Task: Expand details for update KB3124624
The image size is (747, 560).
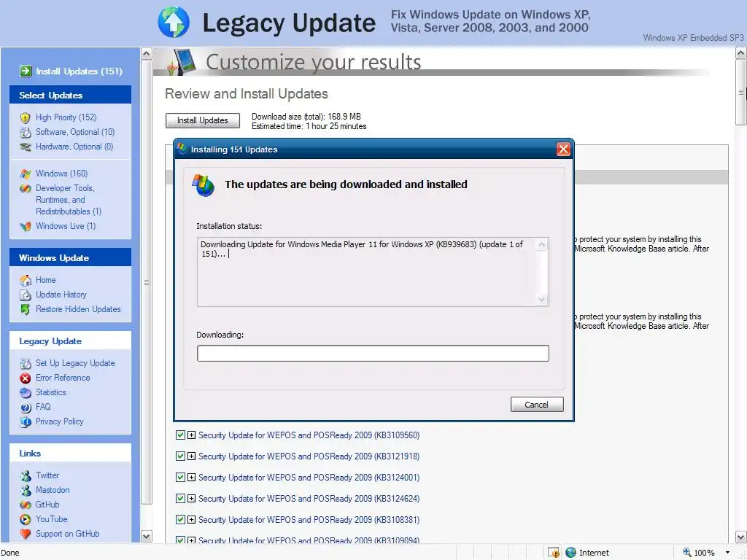Action: pyautogui.click(x=191, y=499)
